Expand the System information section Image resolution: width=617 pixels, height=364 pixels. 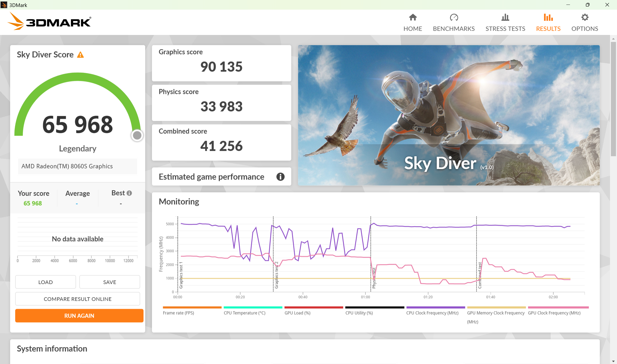52,349
